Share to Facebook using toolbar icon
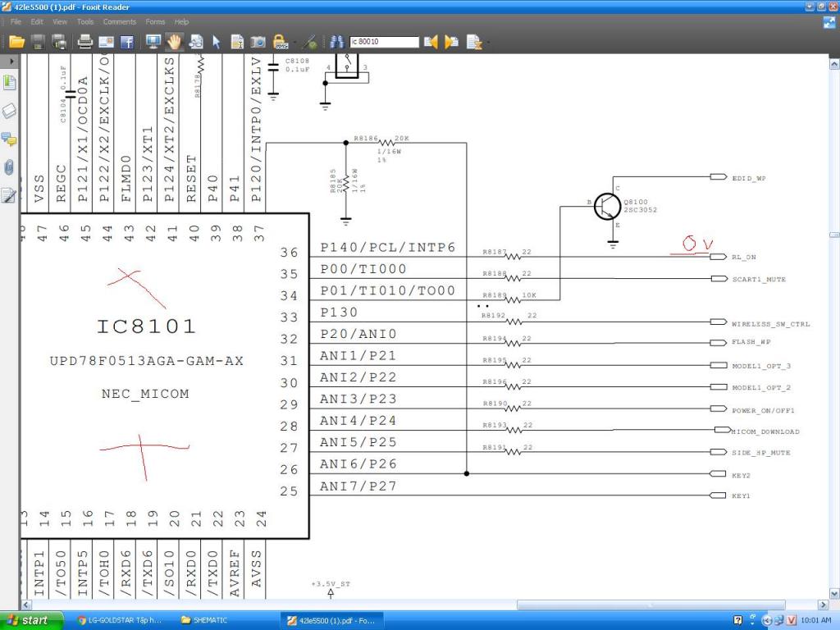This screenshot has height=630, width=840. coord(127,42)
